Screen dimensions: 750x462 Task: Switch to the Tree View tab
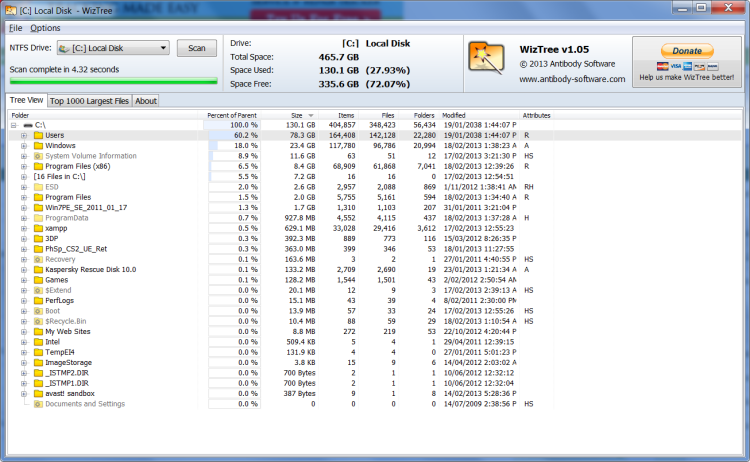click(x=26, y=100)
